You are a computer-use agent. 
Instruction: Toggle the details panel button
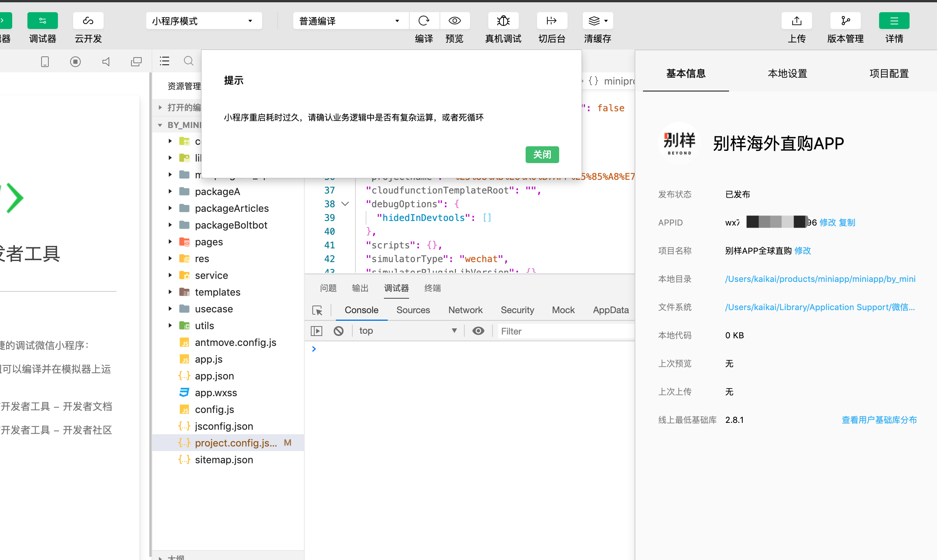click(894, 21)
